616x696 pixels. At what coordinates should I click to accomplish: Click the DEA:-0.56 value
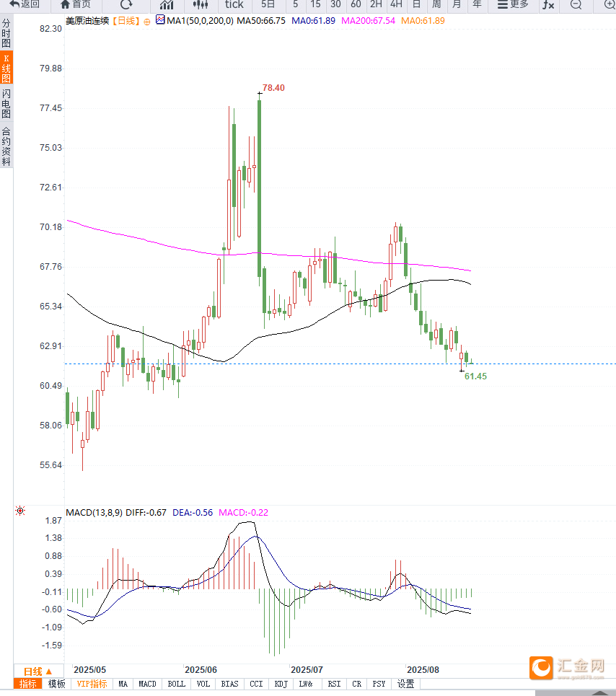click(193, 513)
